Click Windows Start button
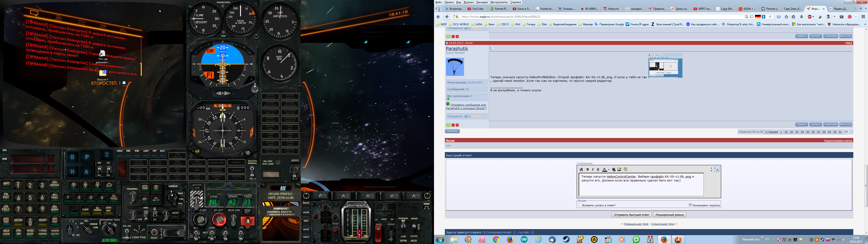The height and width of the screenshot is (244, 868). 440,240
